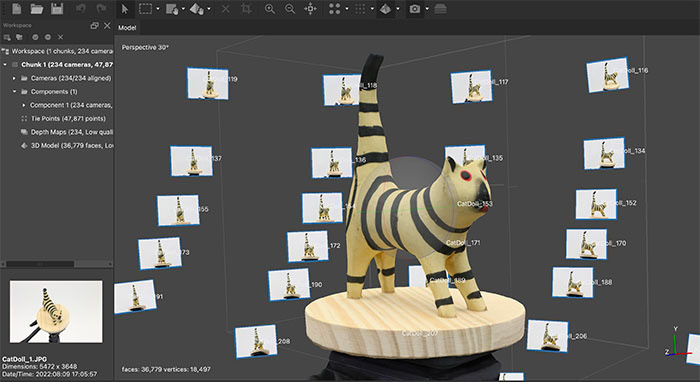Click the Enable Items check icon

point(35,37)
